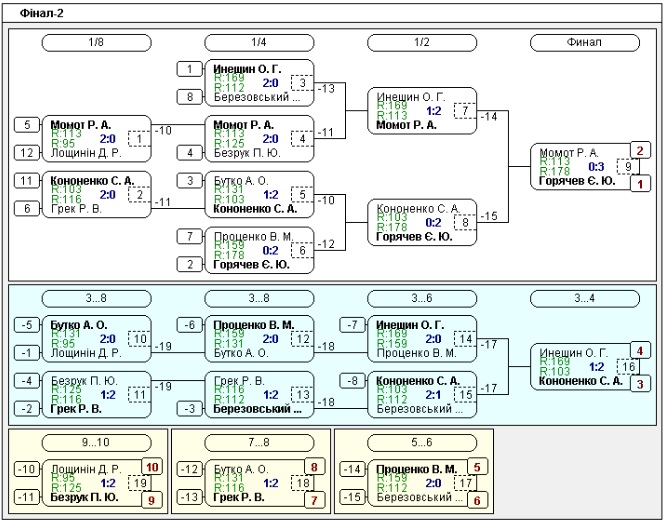
Task: Open the 3...6 round header
Action: [422, 299]
